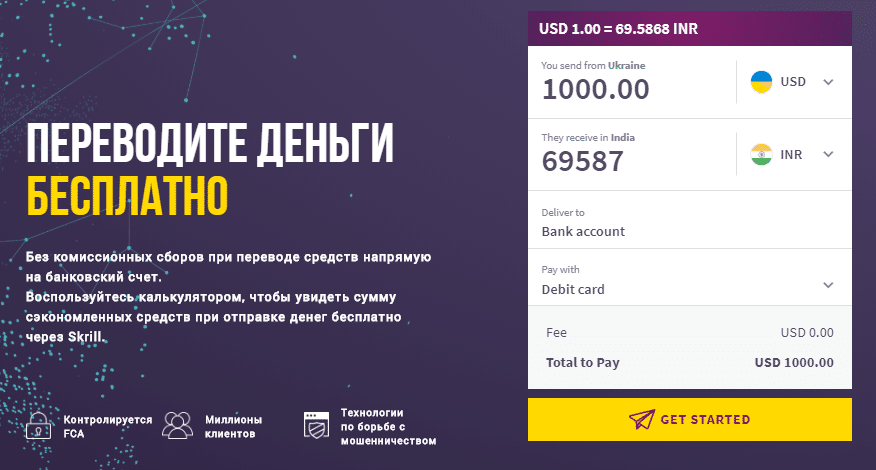This screenshot has width=876, height=470.
Task: Click the Fee USD 0.00 value
Action: 806,333
